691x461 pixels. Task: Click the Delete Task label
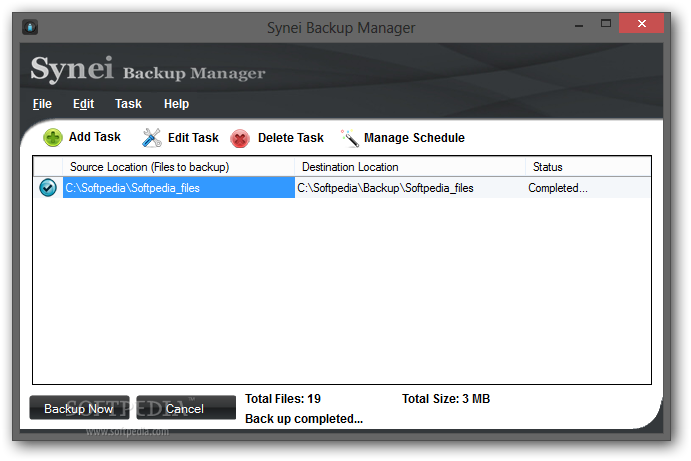[291, 138]
